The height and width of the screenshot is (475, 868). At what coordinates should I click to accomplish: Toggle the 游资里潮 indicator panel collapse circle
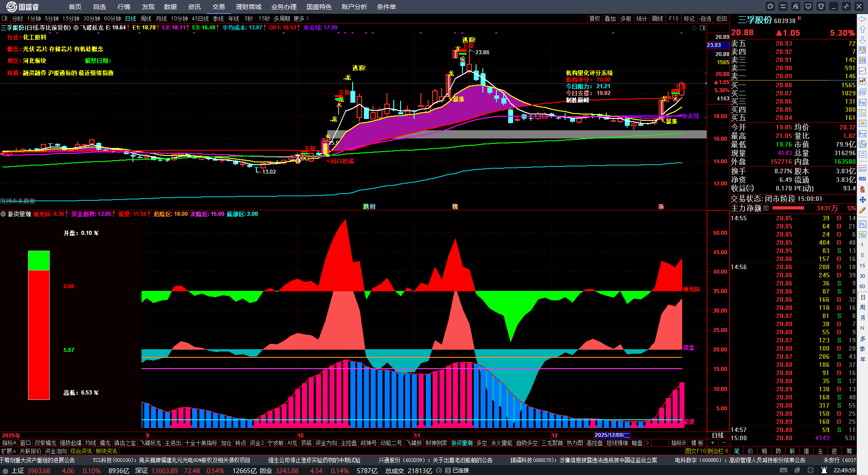point(3,214)
